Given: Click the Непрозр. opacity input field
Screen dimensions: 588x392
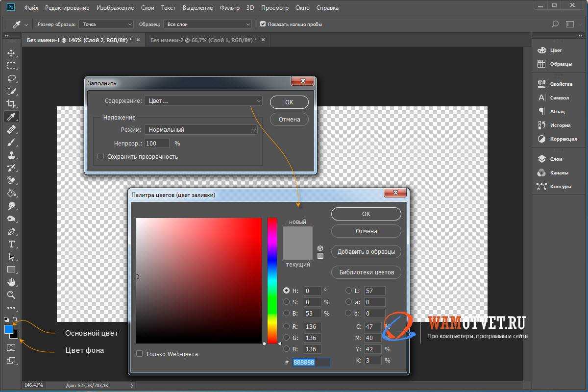Looking at the screenshot, I should click(157, 143).
